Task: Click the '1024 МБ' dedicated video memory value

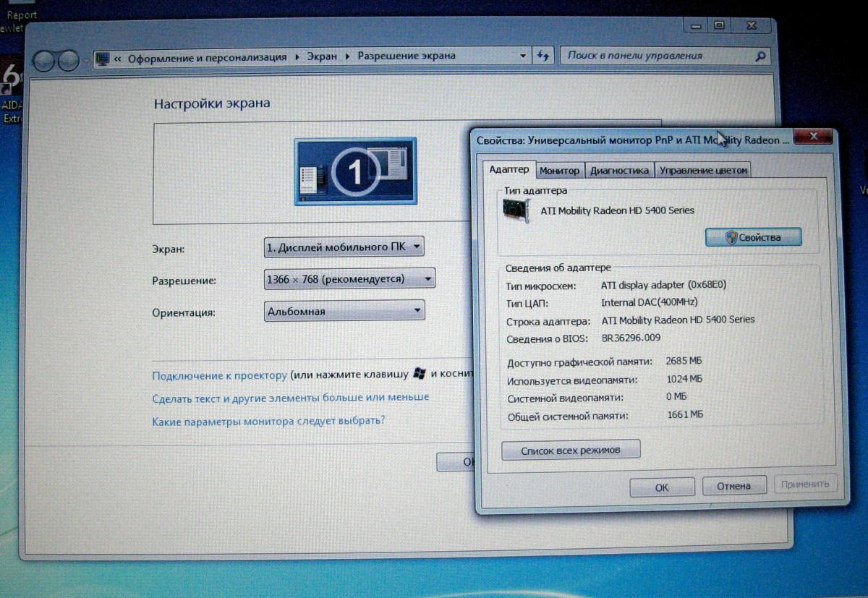Action: coord(684,379)
